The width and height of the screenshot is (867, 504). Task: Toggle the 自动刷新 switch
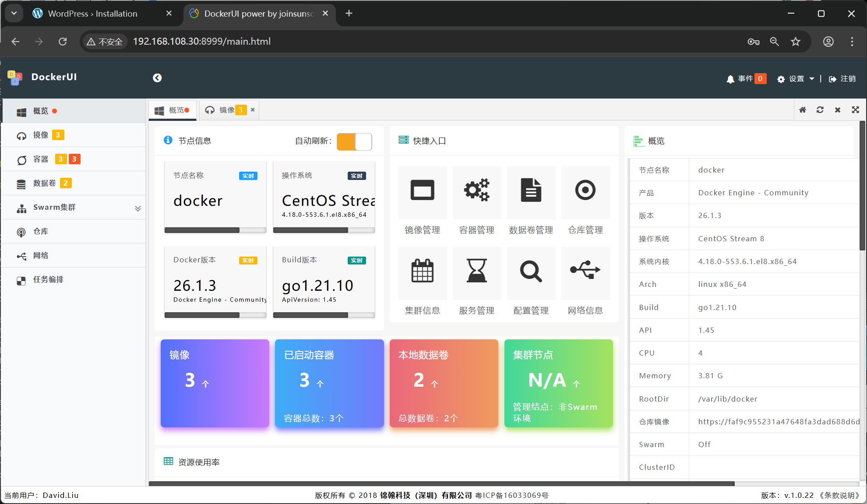pyautogui.click(x=354, y=142)
